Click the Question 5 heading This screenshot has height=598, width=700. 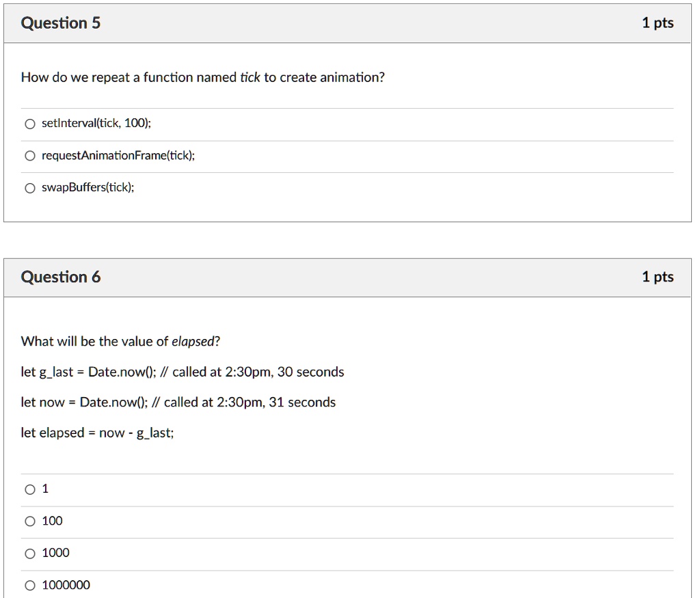click(61, 23)
